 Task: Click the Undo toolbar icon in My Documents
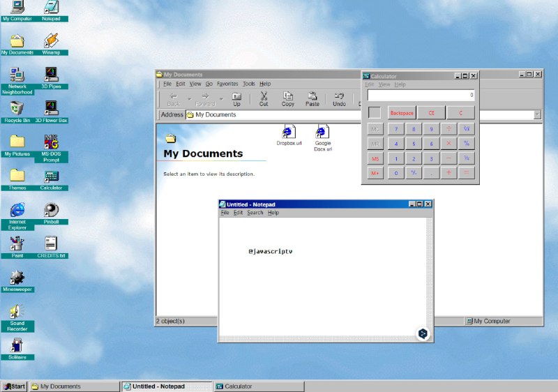tap(339, 99)
